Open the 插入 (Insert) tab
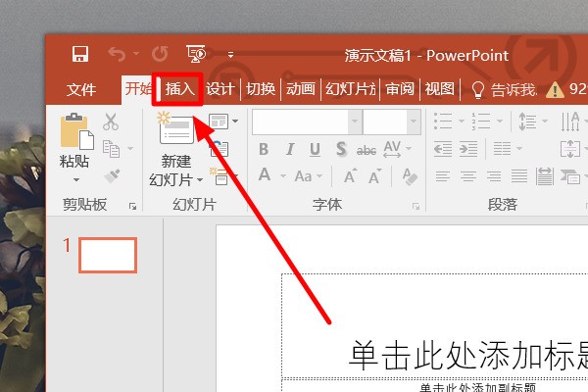588x392 pixels. (179, 89)
